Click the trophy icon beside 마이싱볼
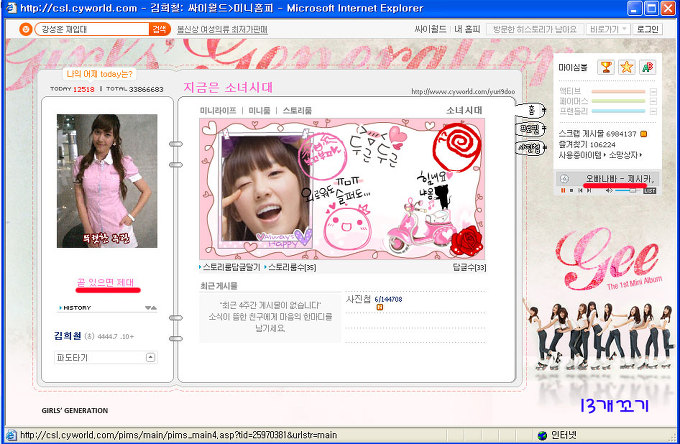680x444 pixels. point(606,67)
